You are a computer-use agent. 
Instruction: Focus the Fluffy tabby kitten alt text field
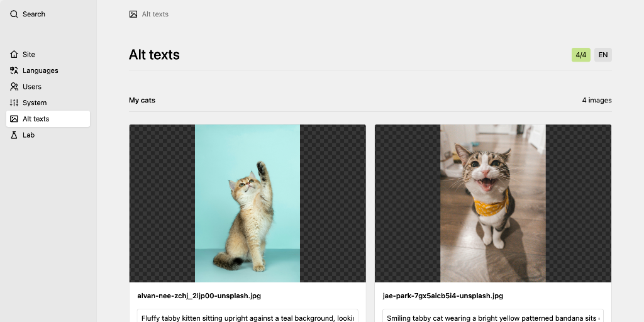[247, 316]
